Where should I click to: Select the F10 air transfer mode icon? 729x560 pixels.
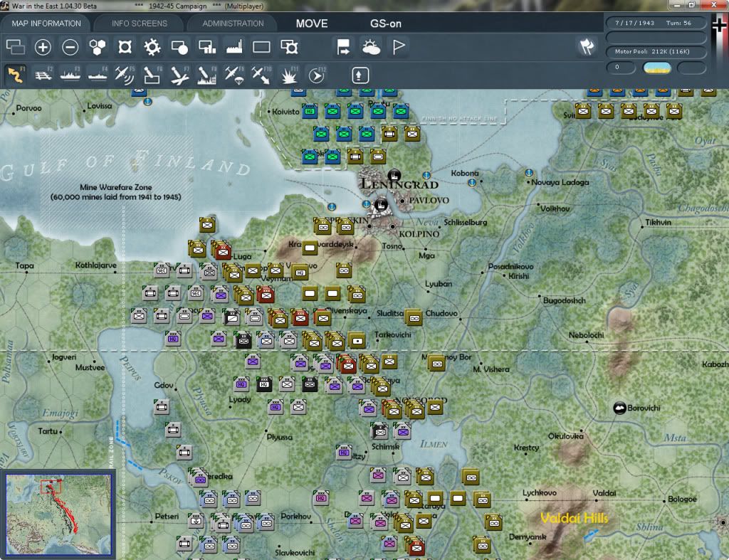[x=261, y=75]
